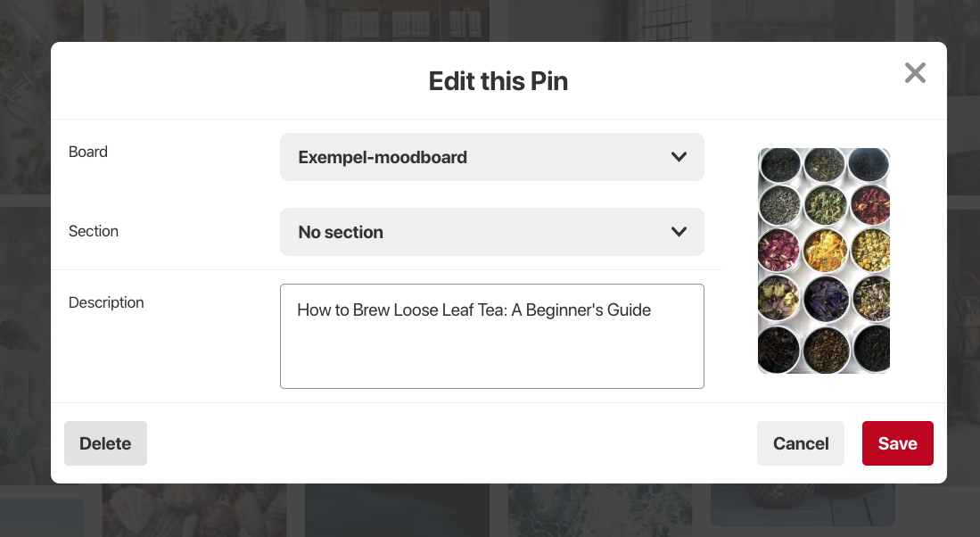Click the Section field label
Image resolution: width=980 pixels, height=537 pixels.
(x=93, y=231)
